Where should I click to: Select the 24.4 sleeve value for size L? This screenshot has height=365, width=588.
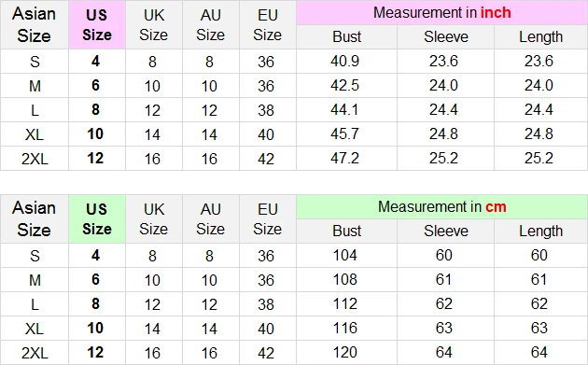(x=443, y=109)
